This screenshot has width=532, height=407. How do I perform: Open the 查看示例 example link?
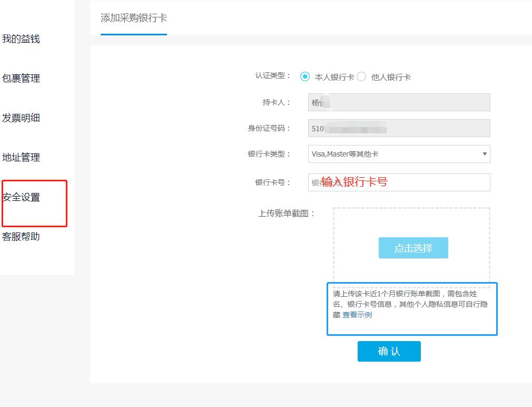click(356, 315)
